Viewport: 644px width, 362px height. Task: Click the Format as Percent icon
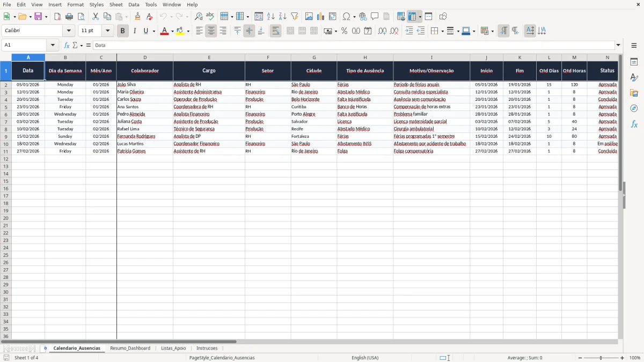[345, 31]
